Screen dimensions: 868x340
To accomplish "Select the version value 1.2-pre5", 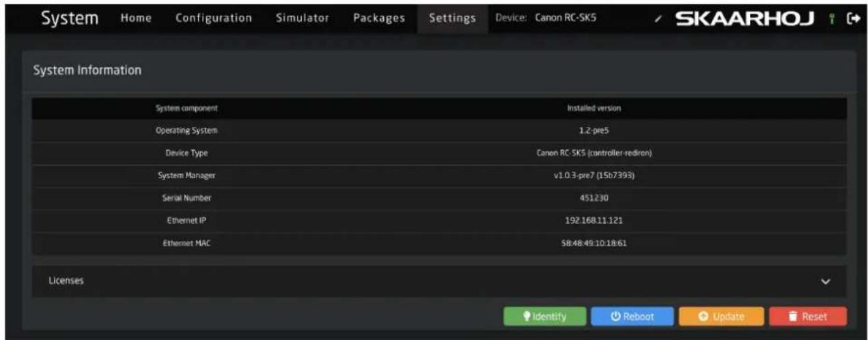I will 593,130.
